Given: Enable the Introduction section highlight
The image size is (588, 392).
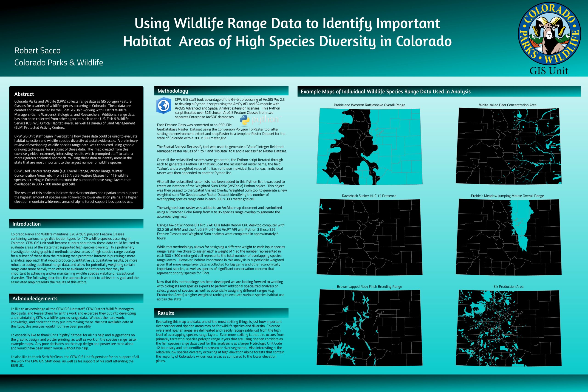Looking at the screenshot, I should (x=27, y=224).
